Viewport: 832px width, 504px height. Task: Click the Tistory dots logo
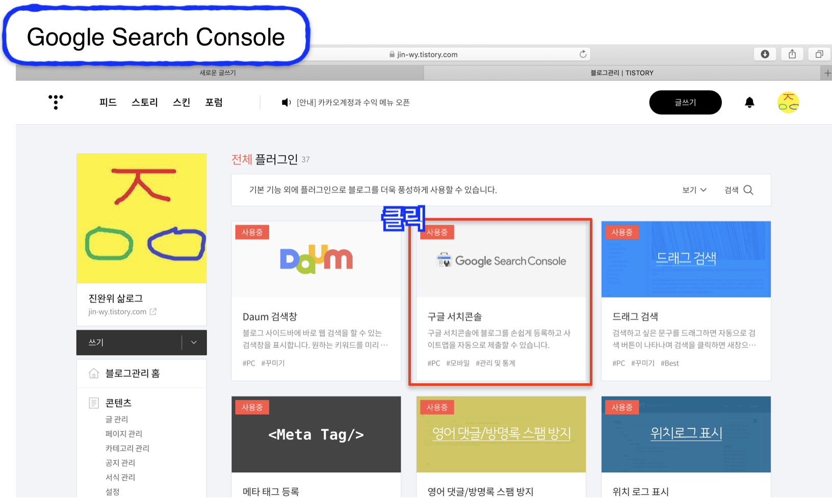[56, 102]
